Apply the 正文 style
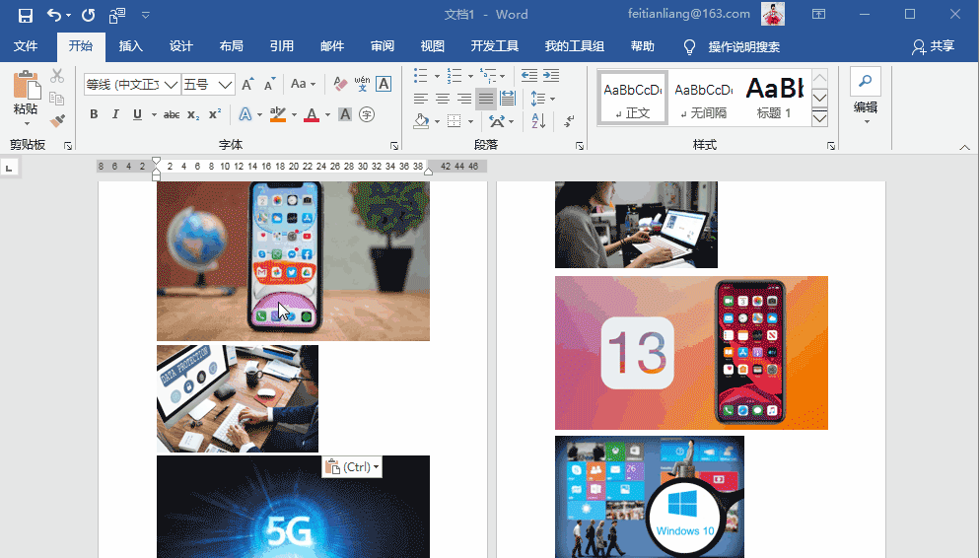The image size is (980, 558). (x=633, y=99)
